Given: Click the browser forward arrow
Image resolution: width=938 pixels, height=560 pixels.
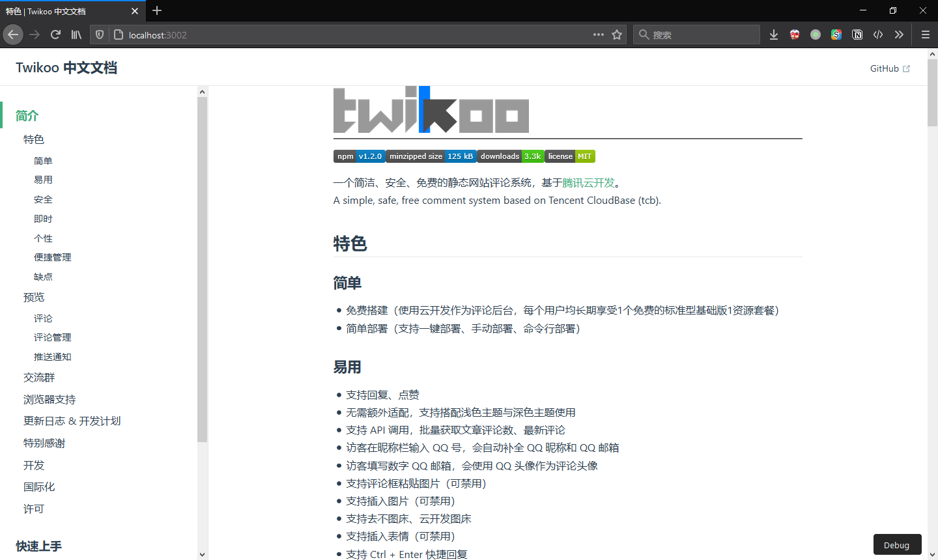Looking at the screenshot, I should coord(35,35).
